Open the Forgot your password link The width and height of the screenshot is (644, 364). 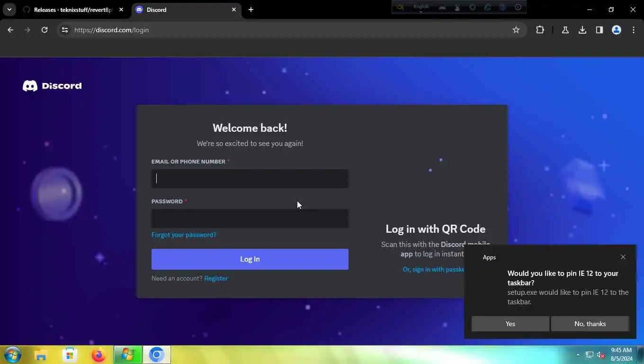coord(184,235)
